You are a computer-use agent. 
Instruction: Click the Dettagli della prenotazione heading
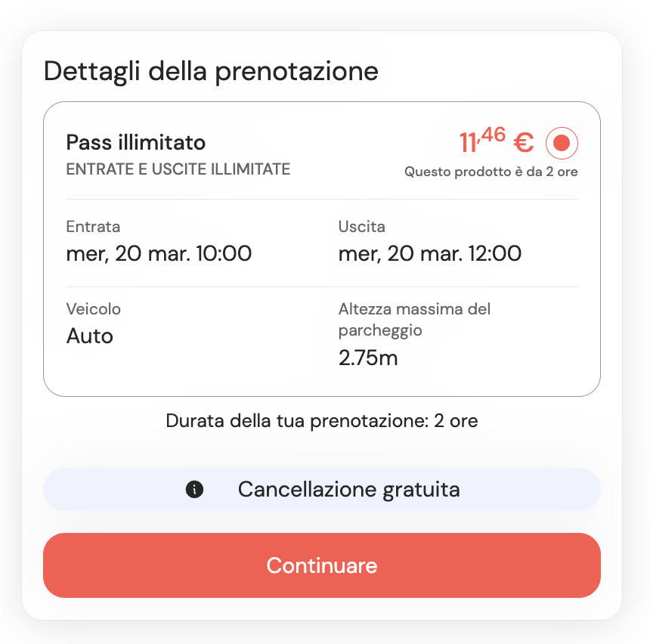tap(211, 71)
